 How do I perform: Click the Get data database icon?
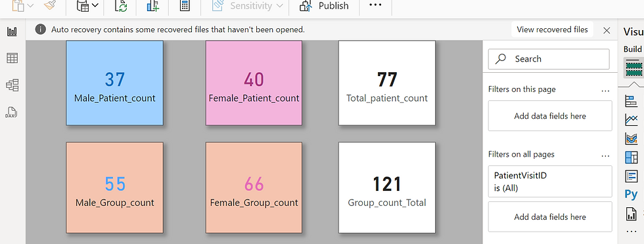click(x=83, y=6)
